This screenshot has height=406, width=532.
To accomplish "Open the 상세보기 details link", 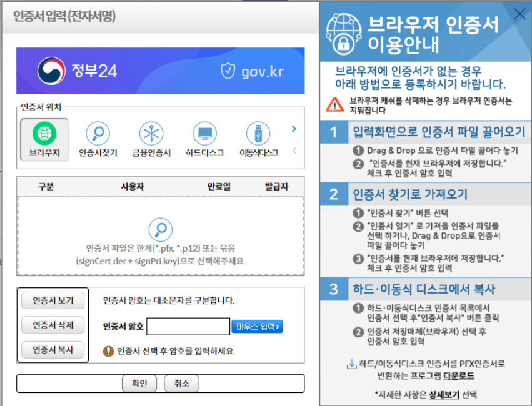I will click(x=444, y=394).
